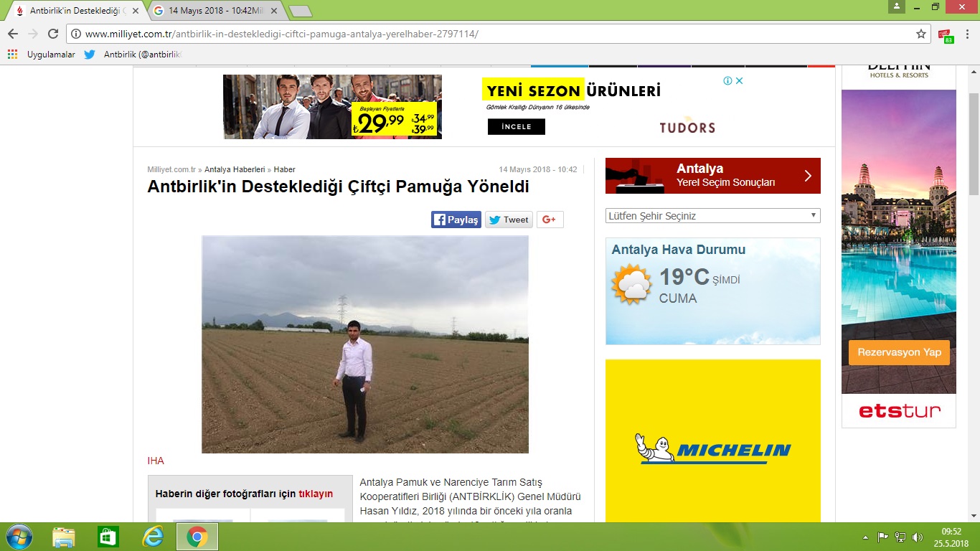Screen dimensions: 980x551
Task: Select the Antbirlik'in Desteklediği tab
Action: pos(75,11)
